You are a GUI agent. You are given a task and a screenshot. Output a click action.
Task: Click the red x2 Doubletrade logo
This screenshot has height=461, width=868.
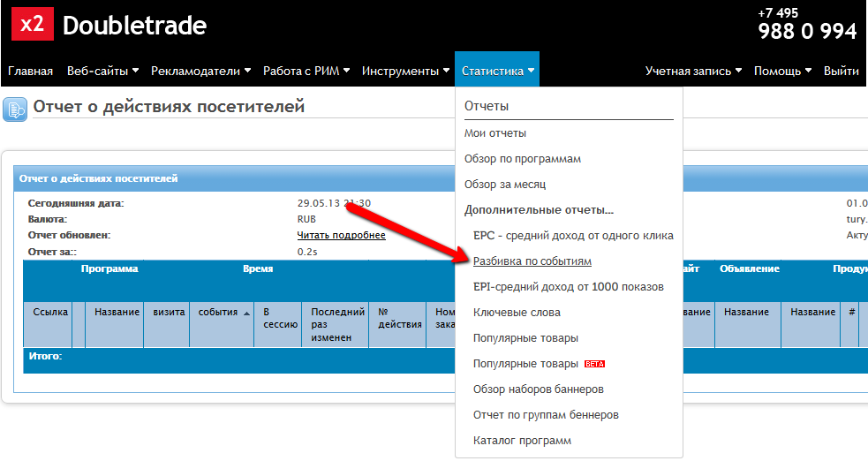[33, 24]
